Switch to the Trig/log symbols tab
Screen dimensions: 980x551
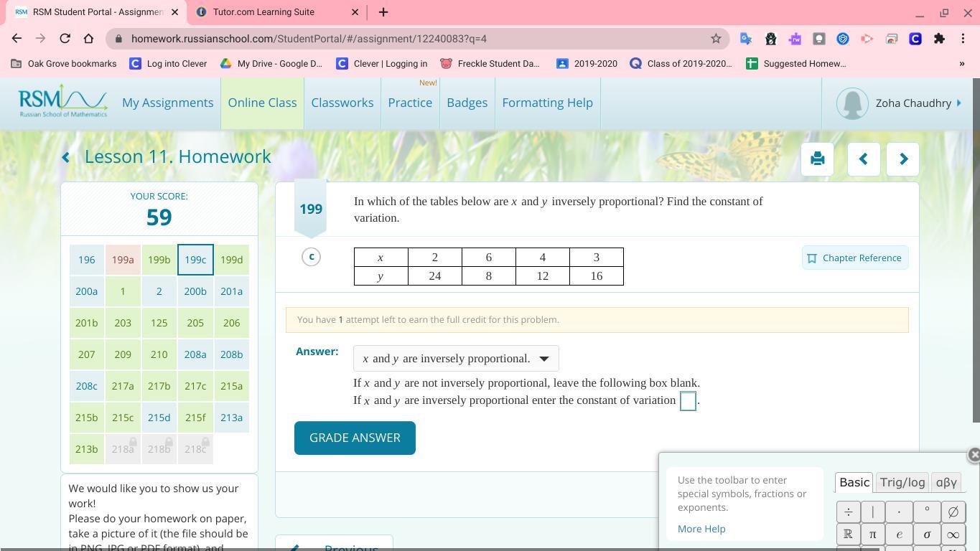point(902,483)
